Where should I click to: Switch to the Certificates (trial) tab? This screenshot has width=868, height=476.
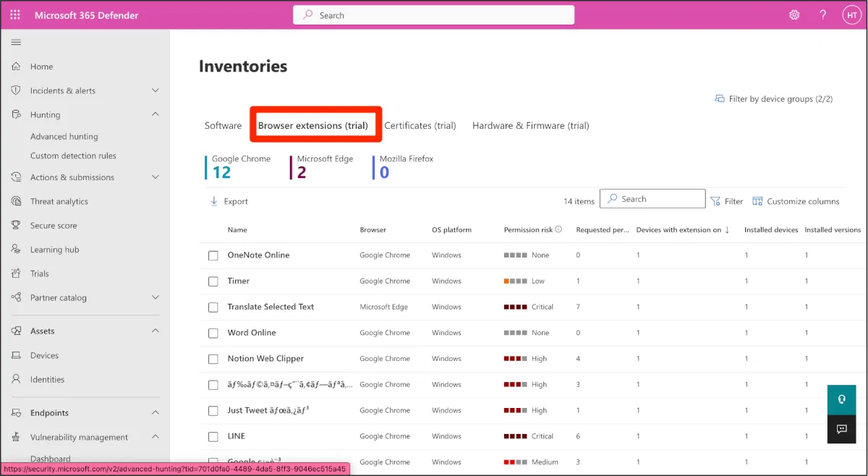click(420, 126)
